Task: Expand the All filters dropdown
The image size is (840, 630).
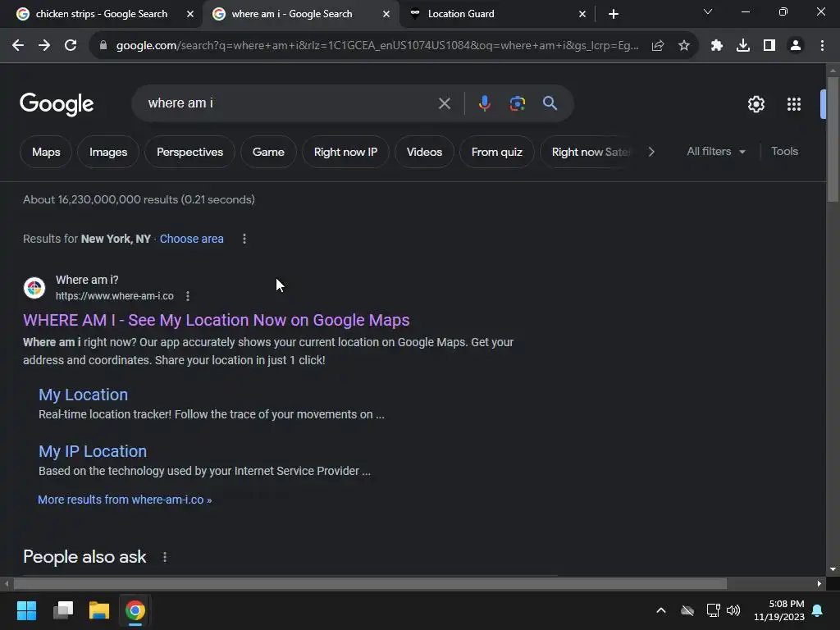Action: pos(716,152)
